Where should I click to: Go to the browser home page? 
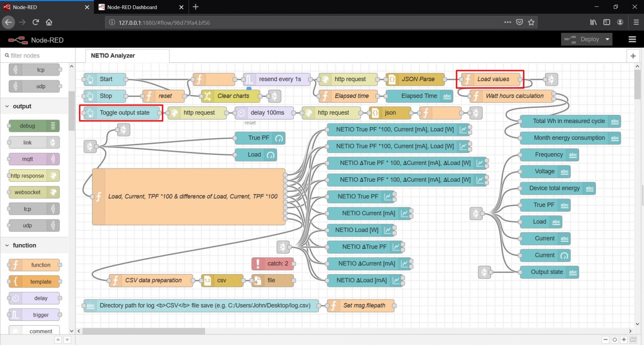point(49,23)
